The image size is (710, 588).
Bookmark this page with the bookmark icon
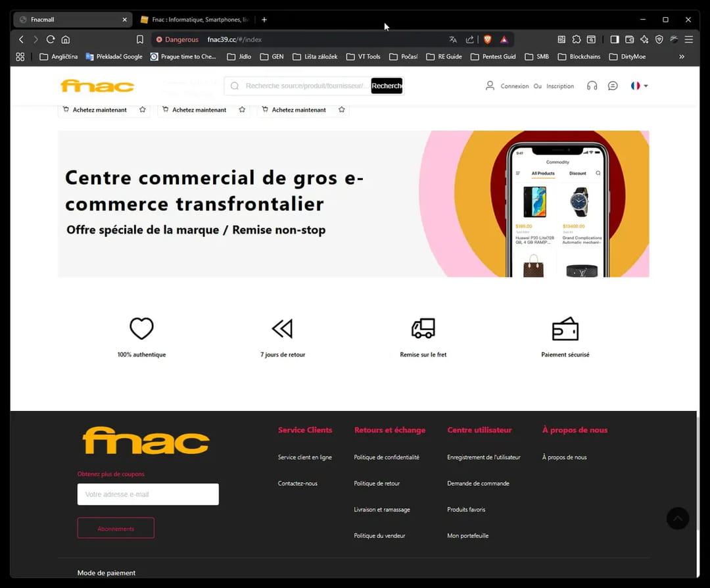click(140, 39)
